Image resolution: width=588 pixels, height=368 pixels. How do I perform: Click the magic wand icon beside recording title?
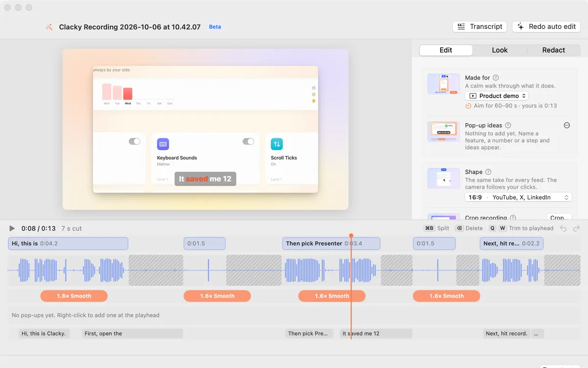(49, 27)
